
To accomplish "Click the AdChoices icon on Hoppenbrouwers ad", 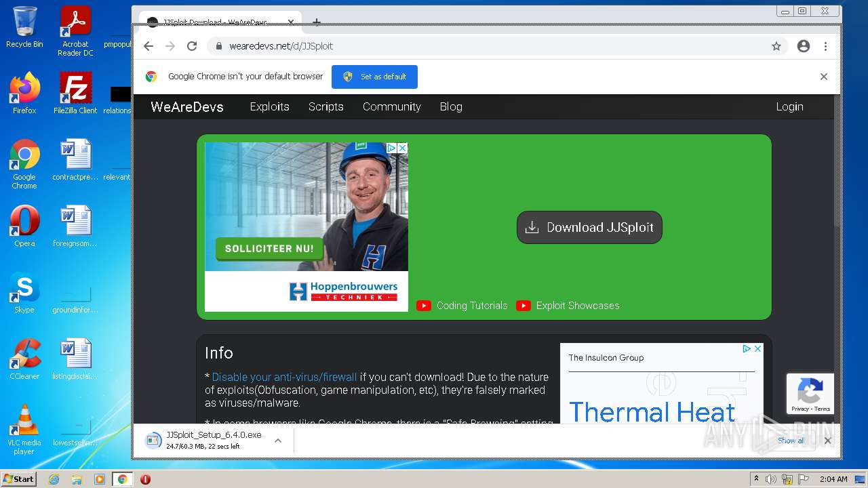I will 391,148.
